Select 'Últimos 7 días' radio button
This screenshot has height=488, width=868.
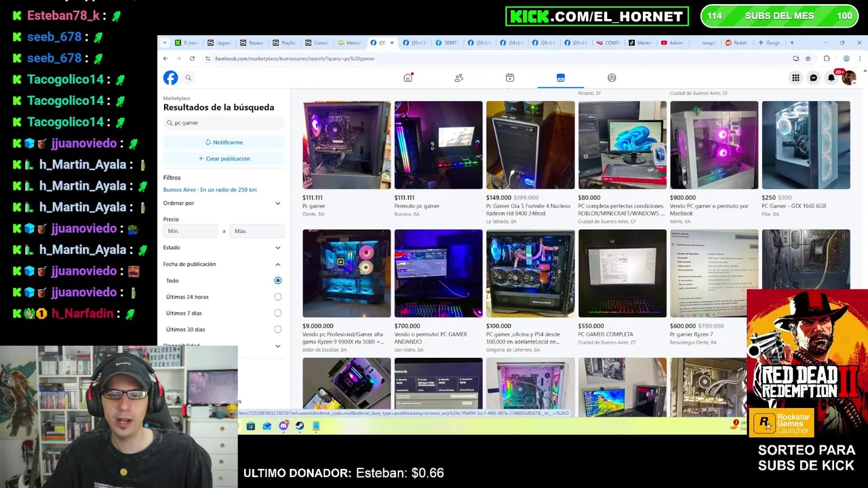(x=277, y=313)
